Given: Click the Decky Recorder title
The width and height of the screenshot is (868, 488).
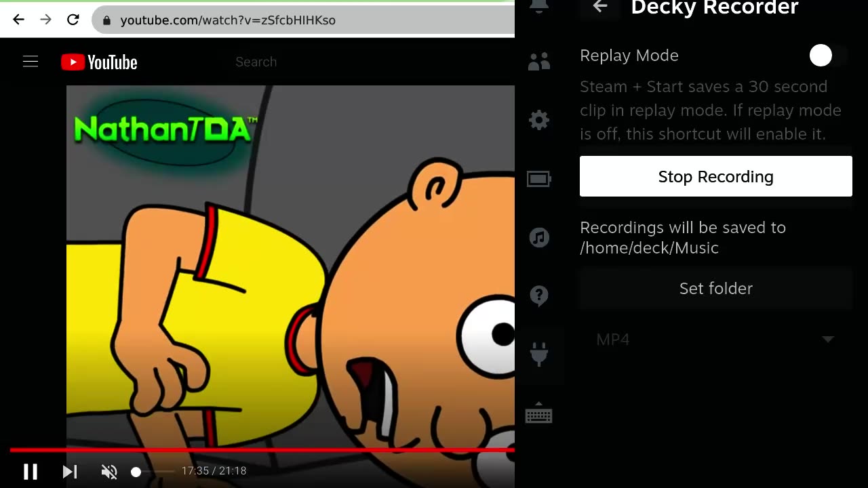Looking at the screenshot, I should click(x=715, y=7).
